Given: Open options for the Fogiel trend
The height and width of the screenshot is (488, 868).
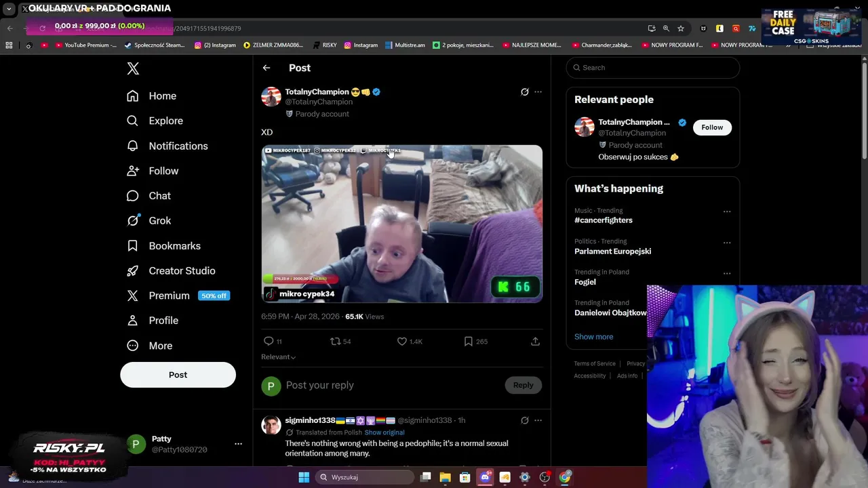Looking at the screenshot, I should click(727, 274).
